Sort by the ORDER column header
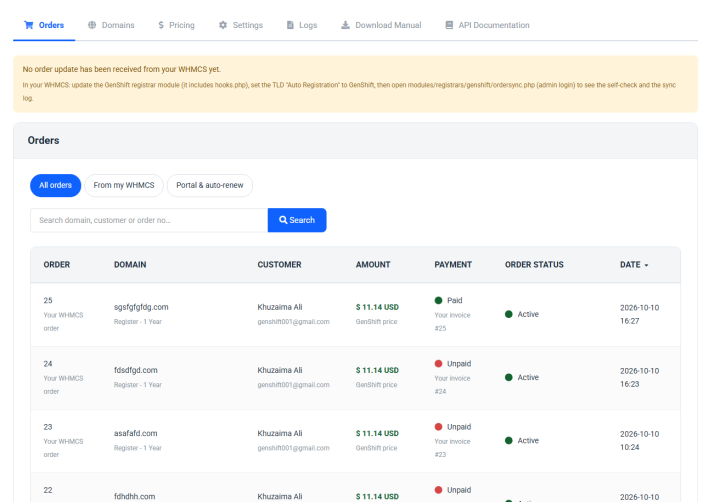Screen dimensions: 714x502 tap(57, 265)
